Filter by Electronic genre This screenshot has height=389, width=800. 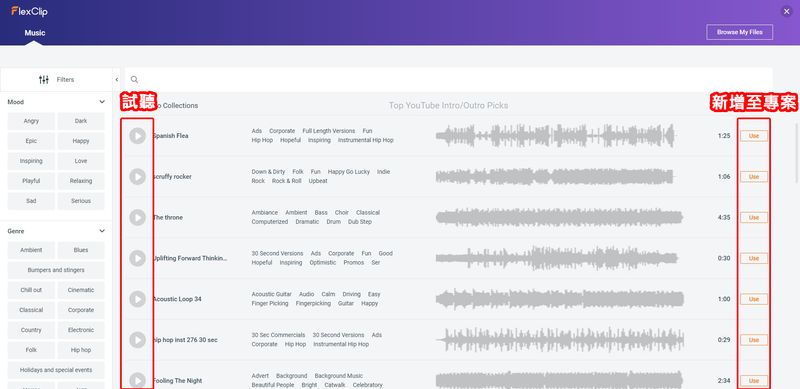click(81, 330)
